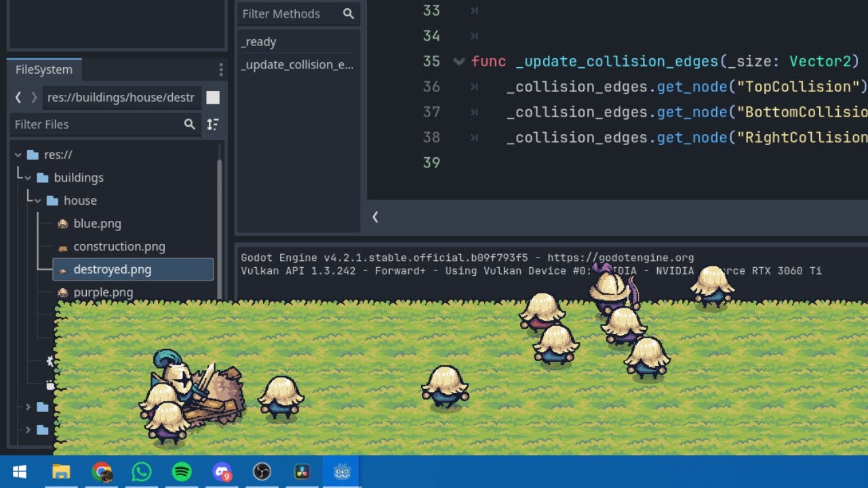Screen dimensions: 868x488
Task: Click the godotengine.org URL in output
Action: tap(620, 258)
